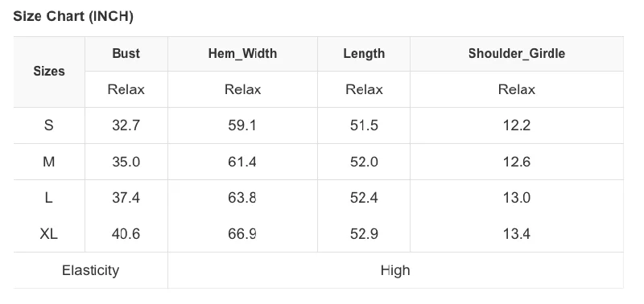Click the length value 52.4
Screen dimensions: 644x304
364,198
